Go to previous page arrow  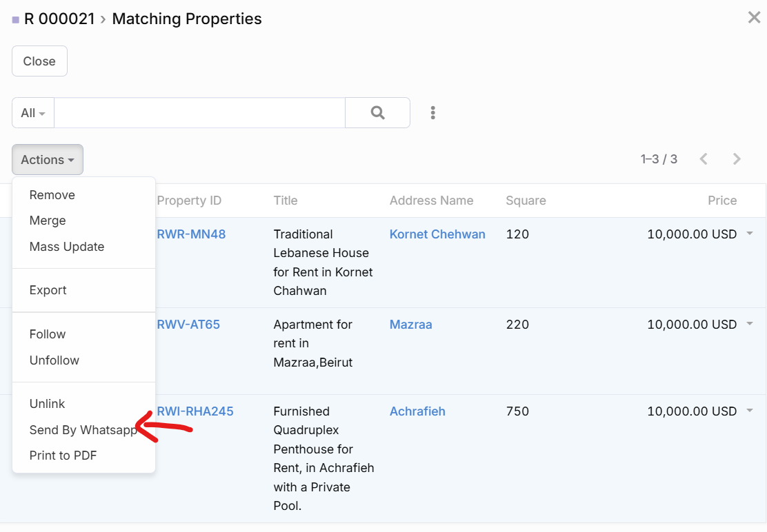(x=704, y=159)
